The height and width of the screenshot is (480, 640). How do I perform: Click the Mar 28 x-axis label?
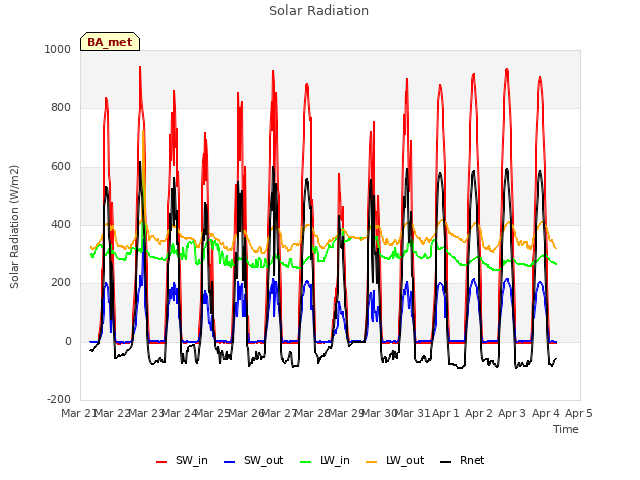(312, 413)
